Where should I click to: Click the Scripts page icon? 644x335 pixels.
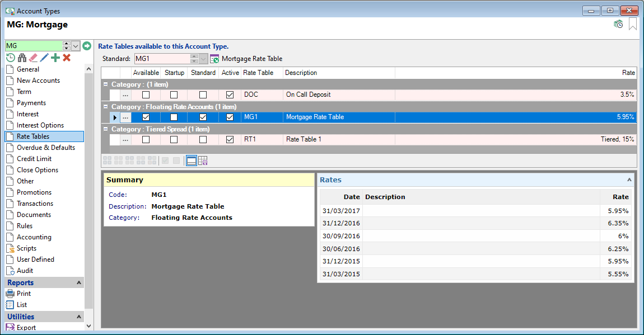click(10, 248)
